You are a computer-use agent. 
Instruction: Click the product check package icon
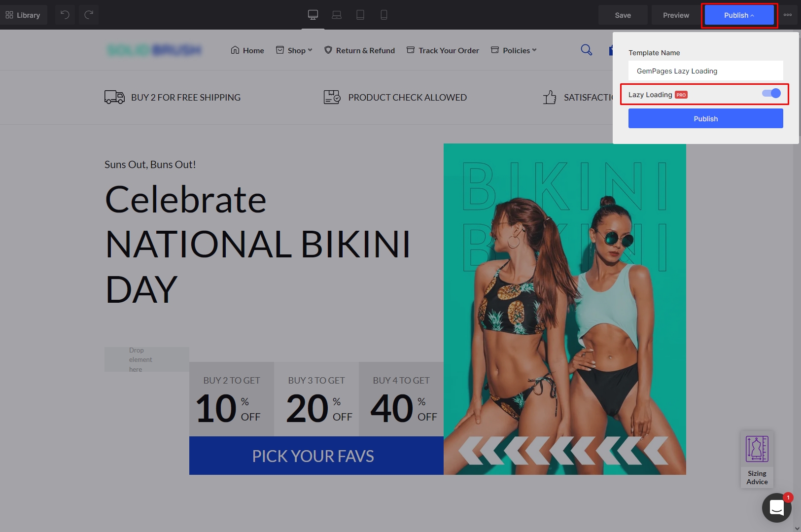pyautogui.click(x=332, y=97)
